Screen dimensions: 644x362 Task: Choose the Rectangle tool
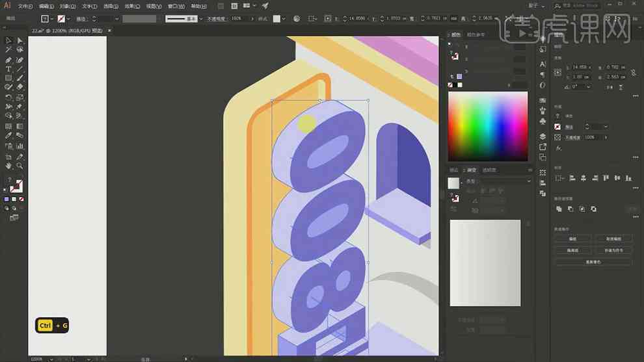(8, 78)
